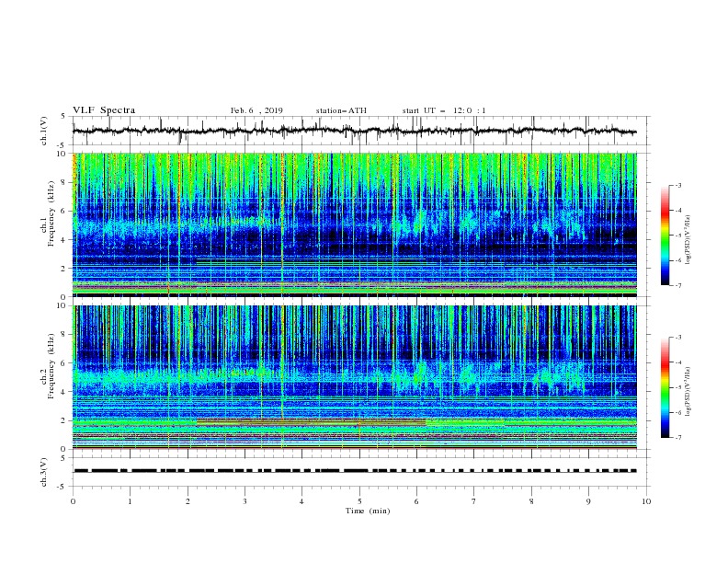Click the "-7" tick on upper color bar
Screen dimensions: 728x563
click(678, 286)
